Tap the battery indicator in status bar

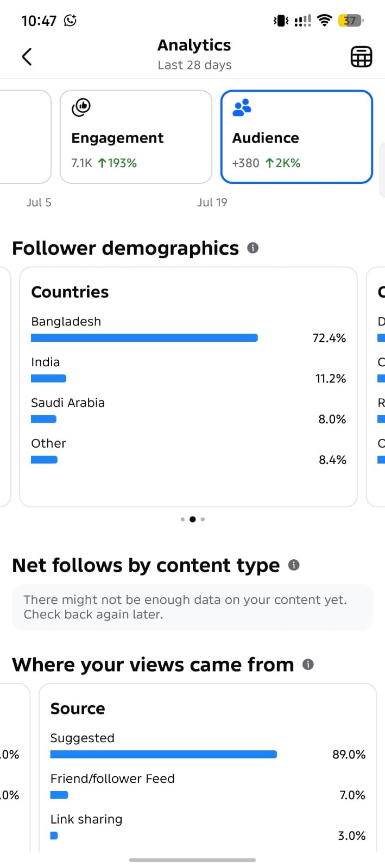[x=350, y=21]
